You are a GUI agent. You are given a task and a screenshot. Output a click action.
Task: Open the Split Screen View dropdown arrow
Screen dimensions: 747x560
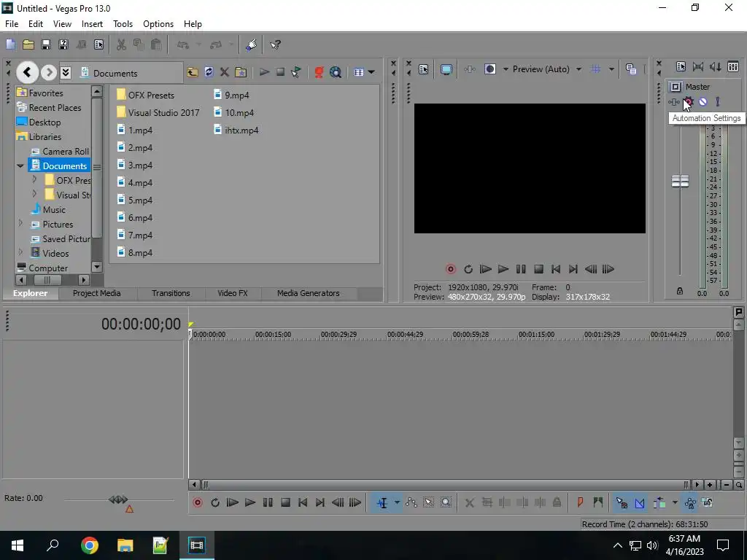[x=506, y=69]
